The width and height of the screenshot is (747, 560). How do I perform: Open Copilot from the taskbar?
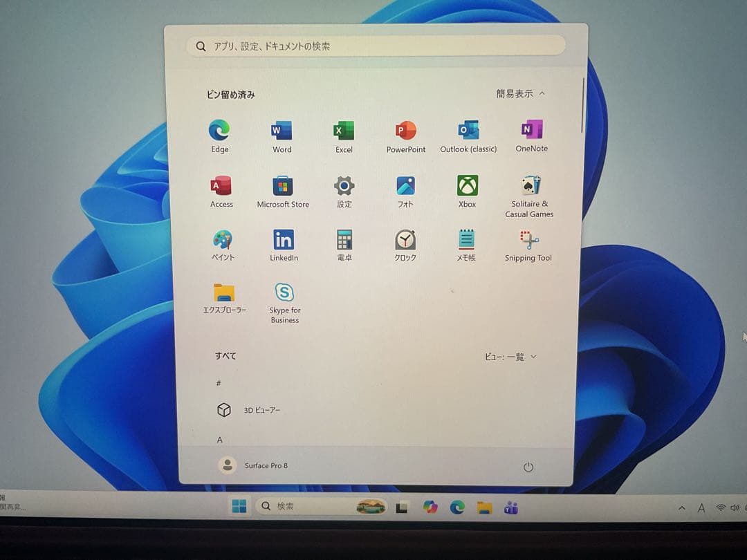tap(430, 507)
